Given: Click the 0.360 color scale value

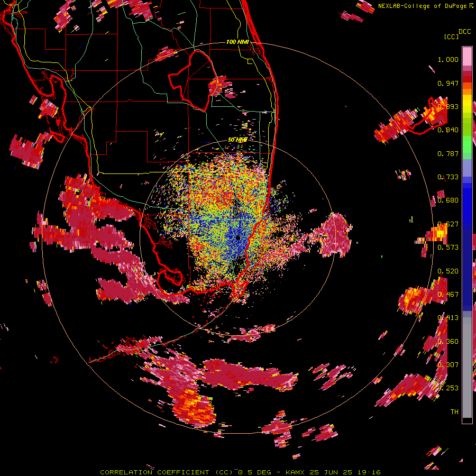Looking at the screenshot, I should pos(448,342).
